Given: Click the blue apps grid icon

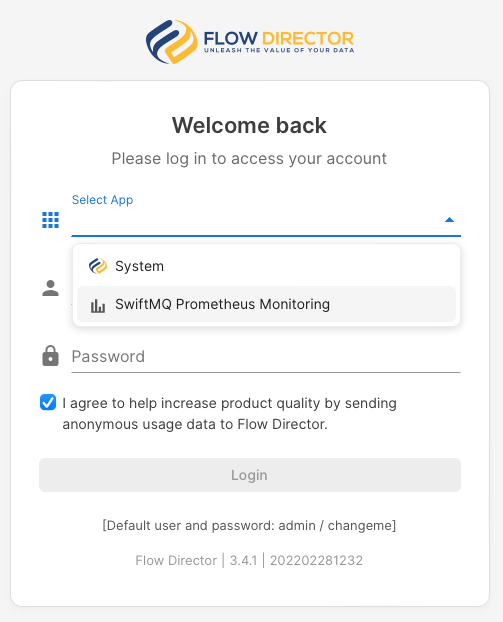Looking at the screenshot, I should (50, 220).
